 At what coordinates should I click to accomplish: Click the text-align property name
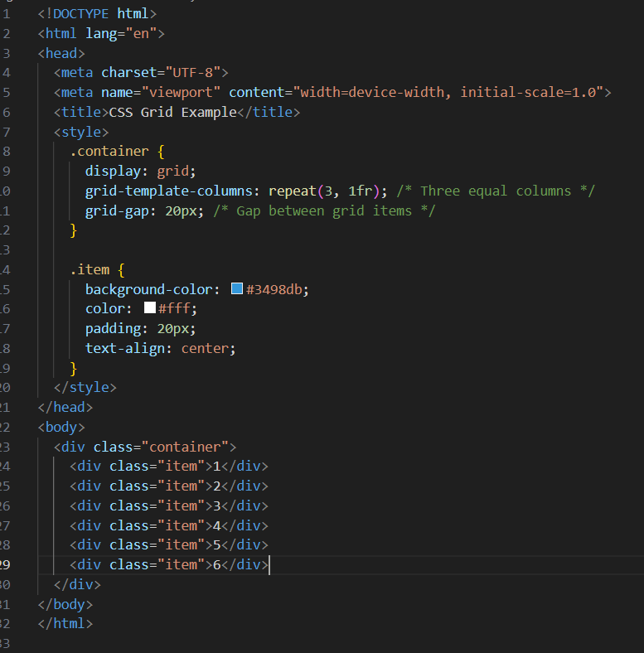tap(125, 349)
